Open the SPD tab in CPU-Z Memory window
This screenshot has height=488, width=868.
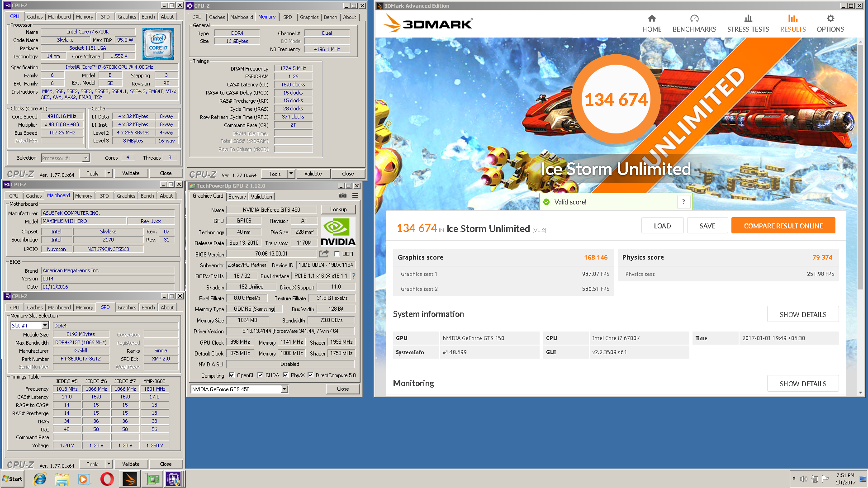pyautogui.click(x=287, y=17)
